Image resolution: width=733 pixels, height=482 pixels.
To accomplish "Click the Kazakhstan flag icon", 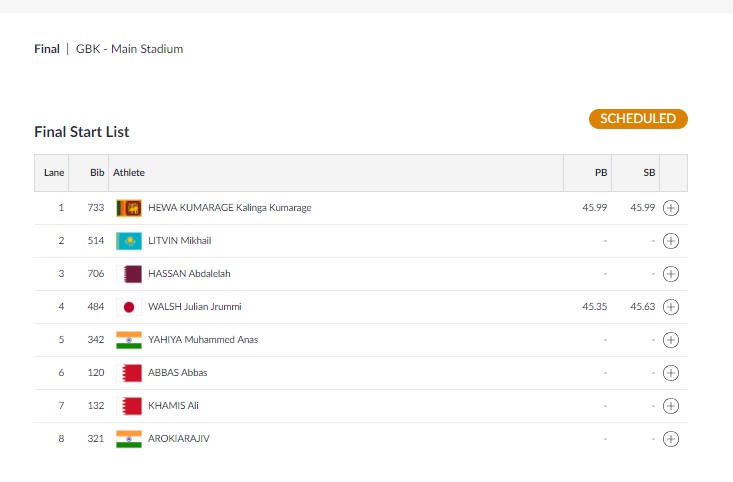I will coord(129,241).
